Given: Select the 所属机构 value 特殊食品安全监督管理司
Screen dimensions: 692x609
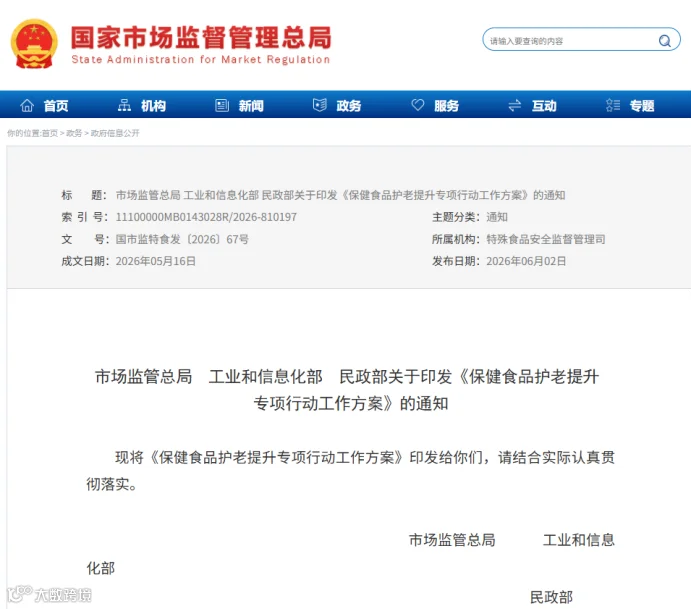Looking at the screenshot, I should pyautogui.click(x=546, y=239).
